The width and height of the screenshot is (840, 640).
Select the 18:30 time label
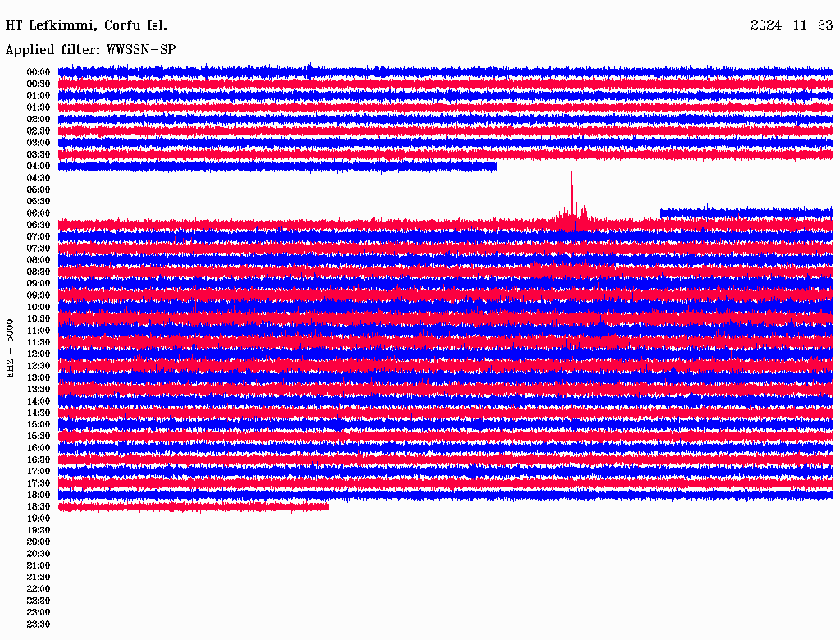[39, 507]
